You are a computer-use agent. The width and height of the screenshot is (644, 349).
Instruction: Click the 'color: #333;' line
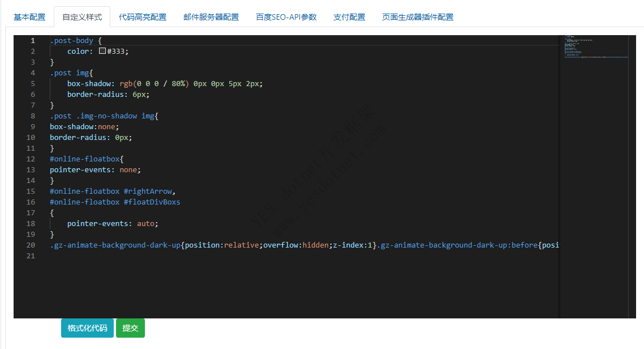tap(98, 52)
